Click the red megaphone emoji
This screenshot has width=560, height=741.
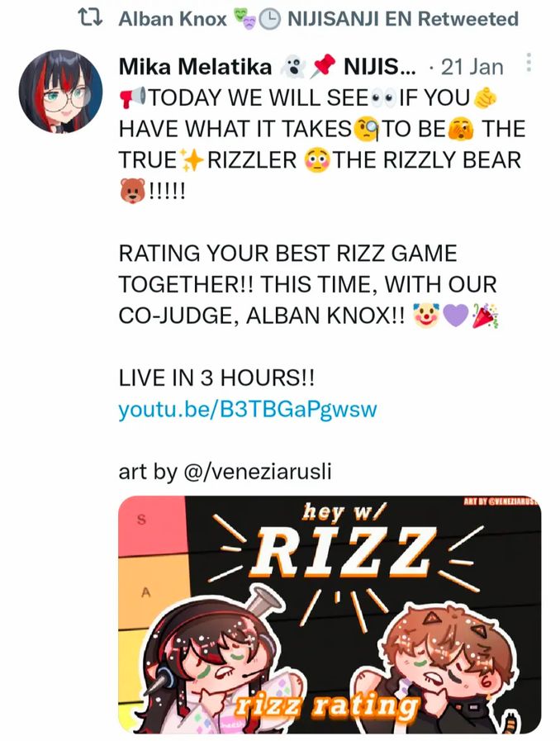click(132, 97)
